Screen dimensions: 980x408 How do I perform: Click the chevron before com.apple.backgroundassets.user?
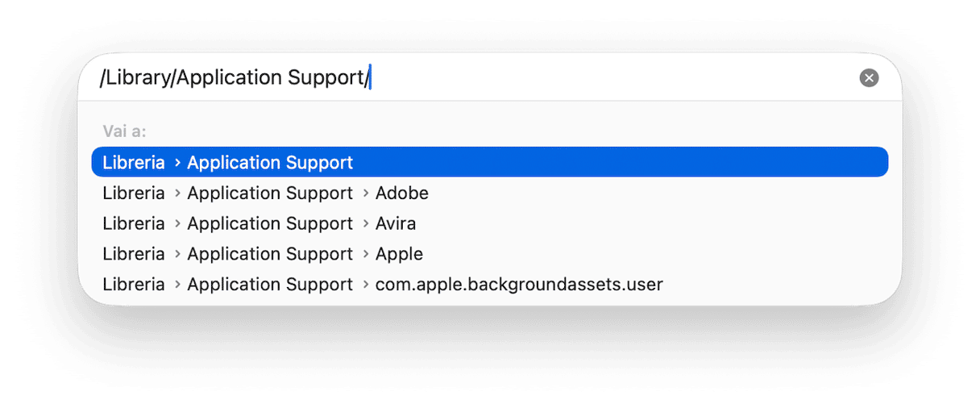[364, 285]
